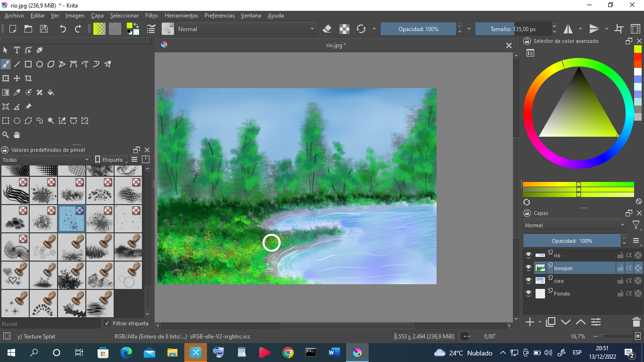Adjust the brush Opacidad 100% slider

pos(419,29)
